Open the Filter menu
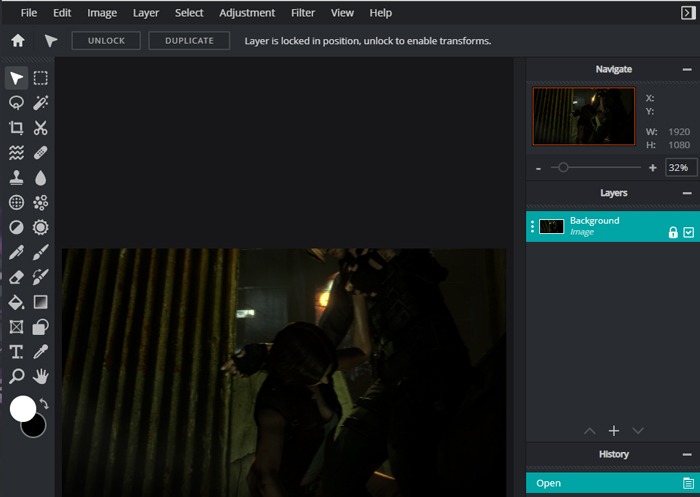The image size is (700, 497). [302, 13]
